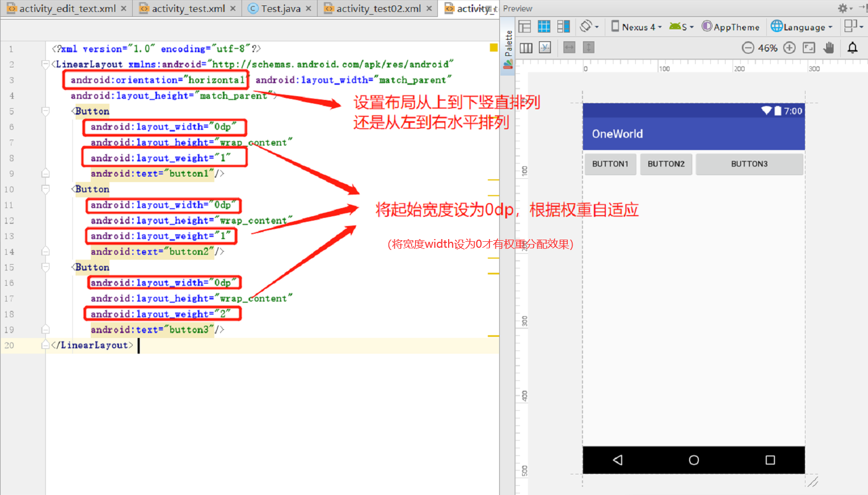Click the fold end marker on line 19
This screenshot has height=495, width=868.
[46, 329]
